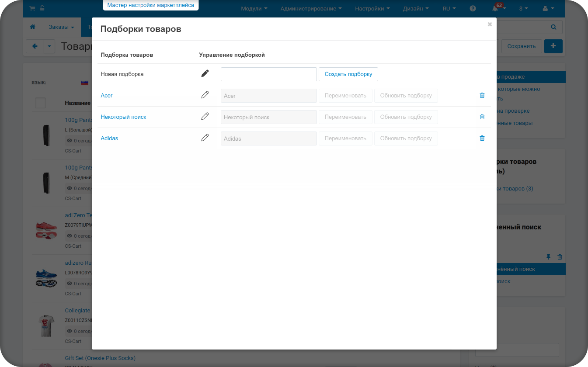Click the edit pencil for Некоторый поиск
Image resolution: width=588 pixels, height=367 pixels.
pos(205,116)
